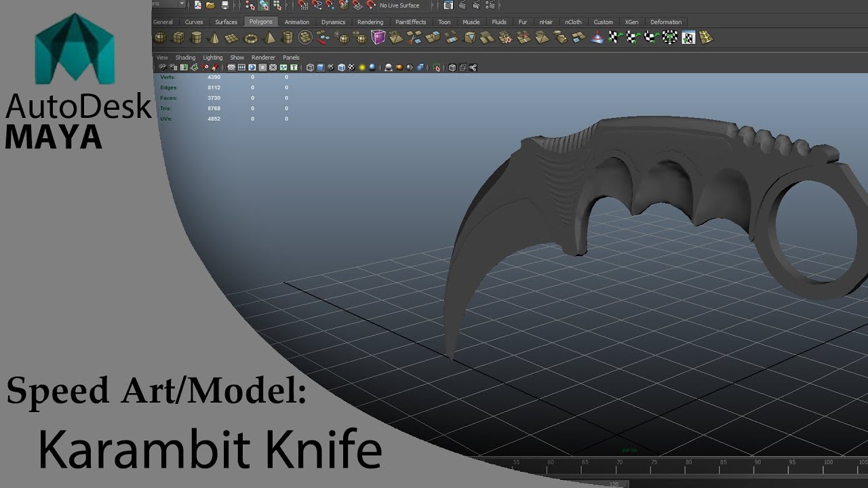Screen dimensions: 868x488
Task: Switch to the nCloth shelf tab
Action: (x=573, y=22)
